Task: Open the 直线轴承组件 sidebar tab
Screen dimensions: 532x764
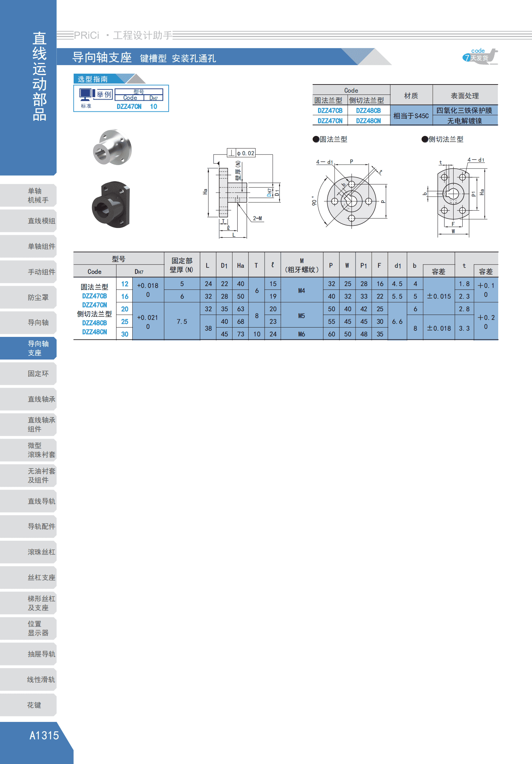Action: click(28, 425)
